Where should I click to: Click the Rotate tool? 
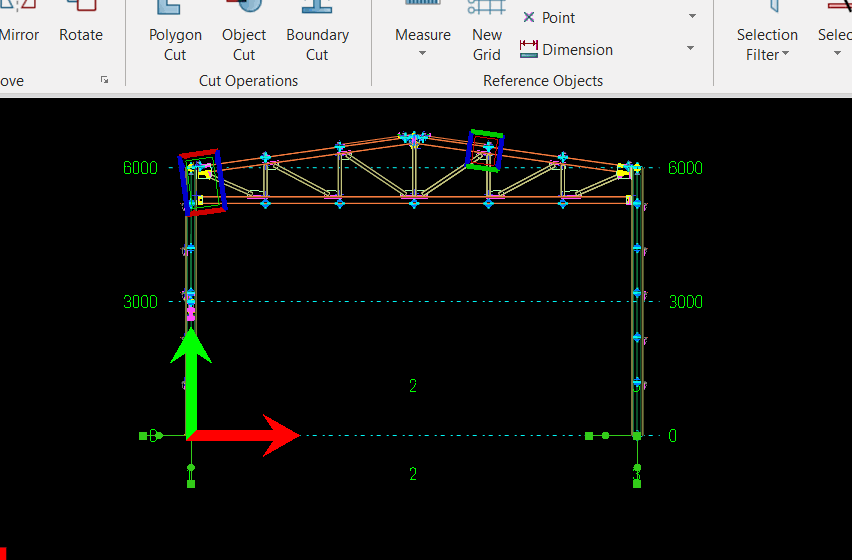[x=81, y=34]
